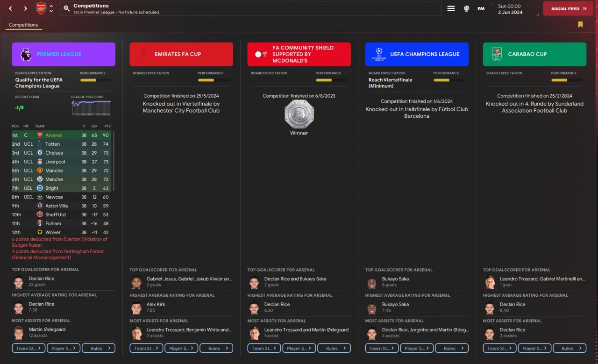
Task: Click the globe icon beside the FM menu
Action: coord(466,8)
